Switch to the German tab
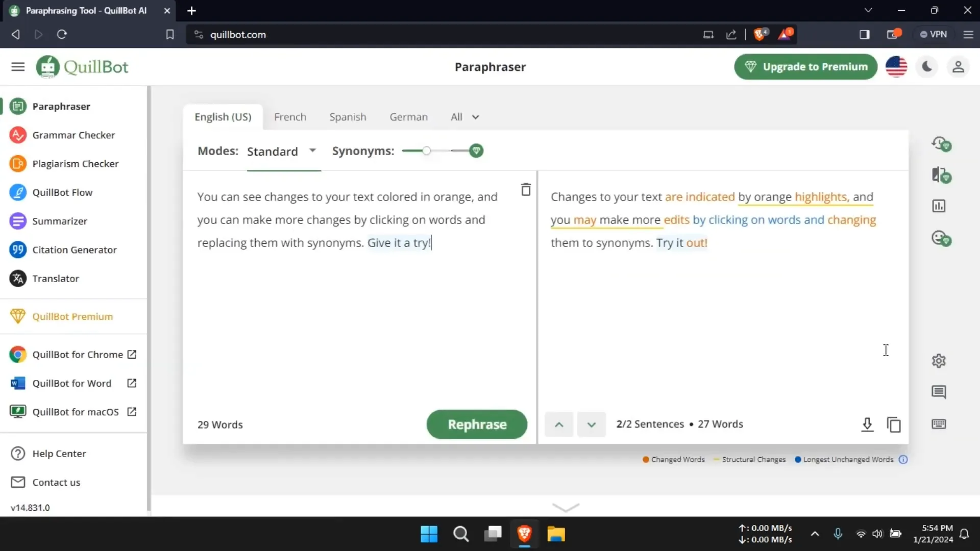 coord(409,117)
